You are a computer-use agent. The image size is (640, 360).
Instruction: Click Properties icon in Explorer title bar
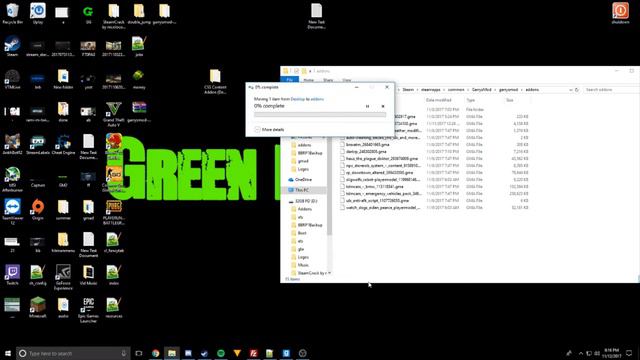297,71
